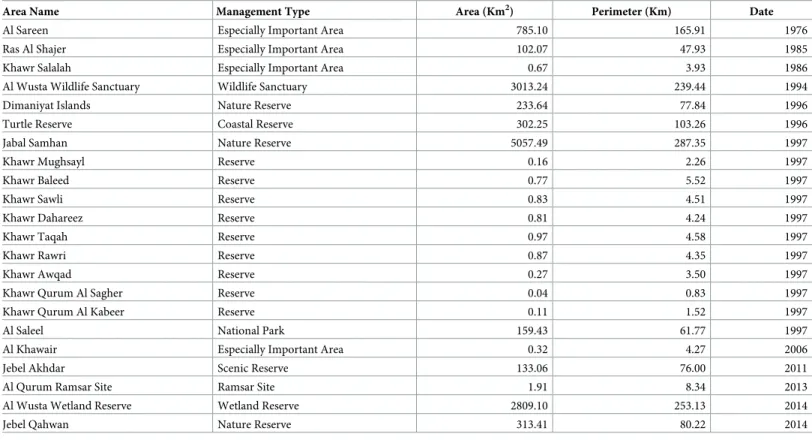The height and width of the screenshot is (440, 812).
Task: Select perimeter value 253.13
Action: [690, 405]
